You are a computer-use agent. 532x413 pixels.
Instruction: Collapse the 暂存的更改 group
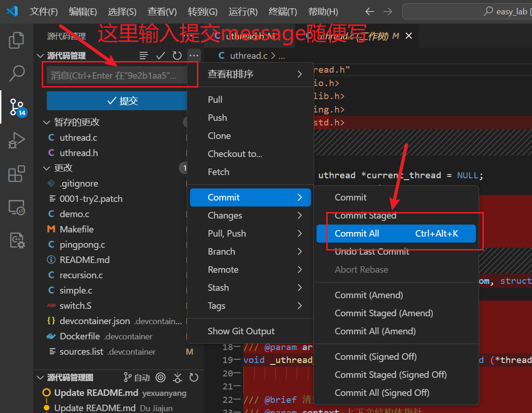pos(46,122)
